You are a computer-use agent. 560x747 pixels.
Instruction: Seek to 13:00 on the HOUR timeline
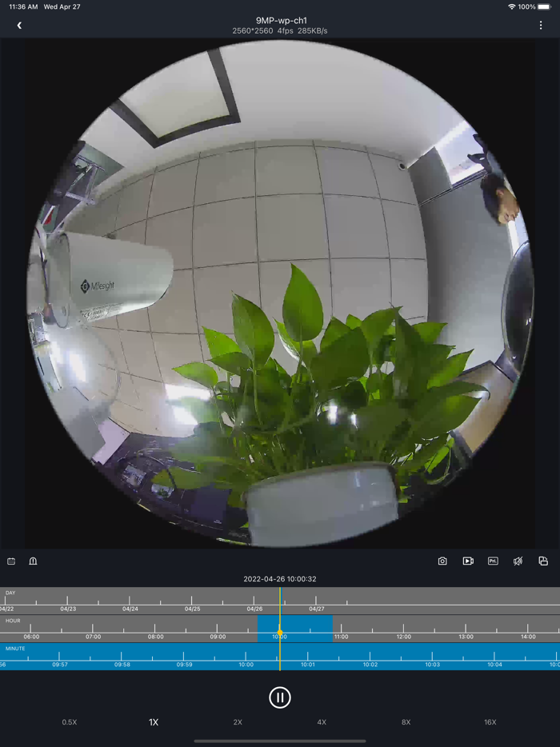click(x=466, y=637)
